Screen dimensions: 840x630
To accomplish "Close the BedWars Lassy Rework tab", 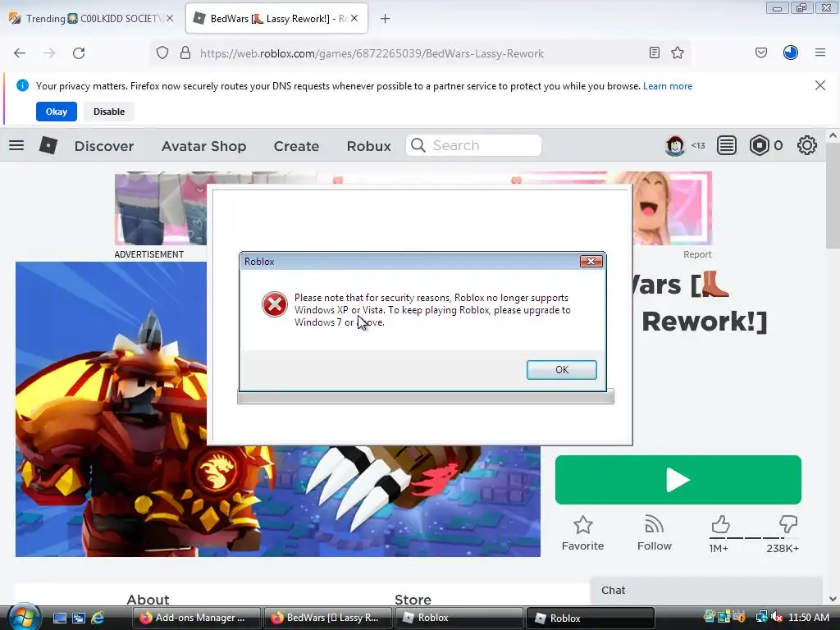I will 354,18.
